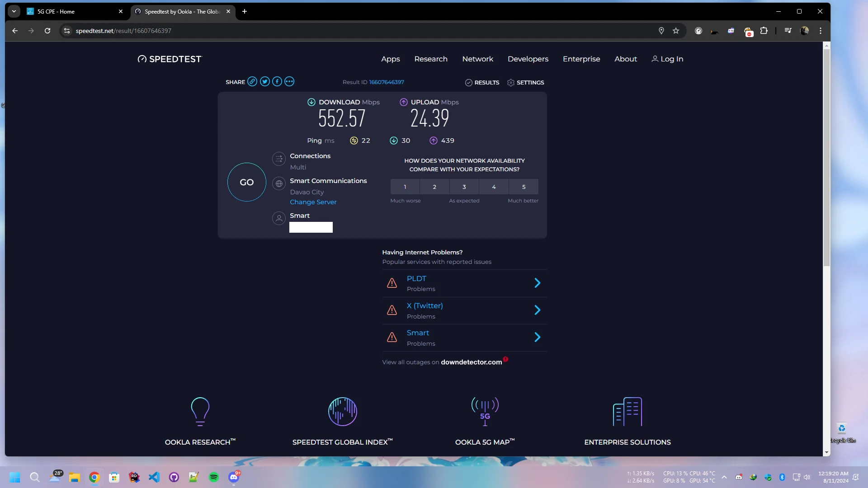Image resolution: width=868 pixels, height=488 pixels.
Task: Open Speedtest Global Index icon
Action: tap(343, 411)
